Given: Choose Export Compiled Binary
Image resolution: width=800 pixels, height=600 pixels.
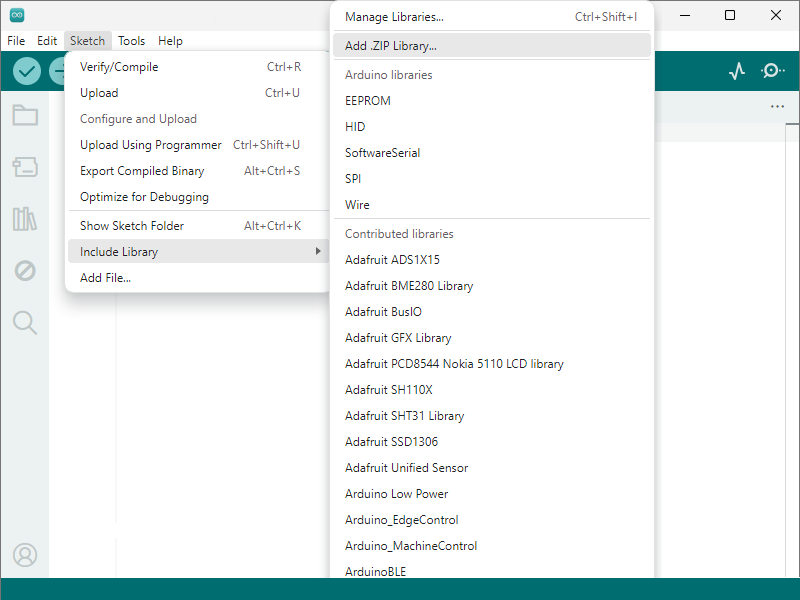Looking at the screenshot, I should (198, 171).
